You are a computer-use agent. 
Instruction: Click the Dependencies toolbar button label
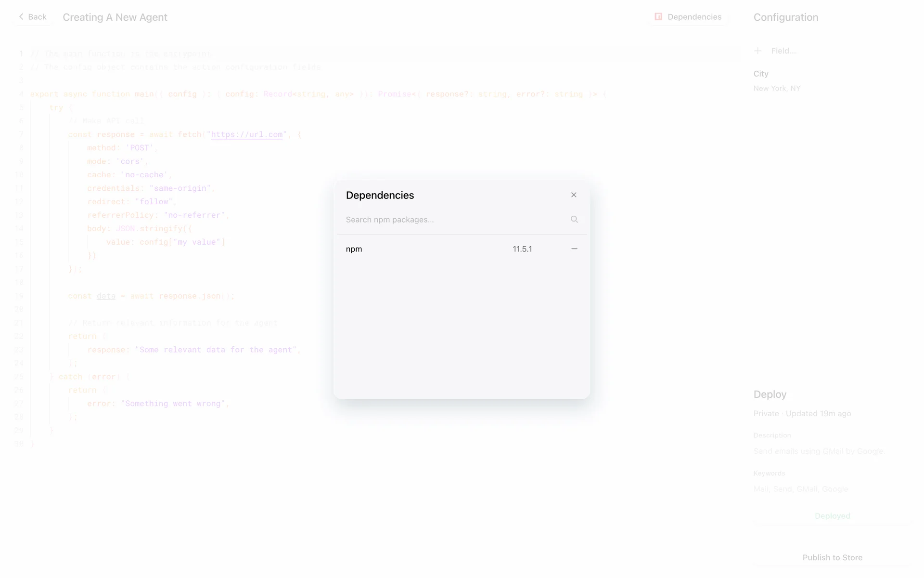point(694,17)
